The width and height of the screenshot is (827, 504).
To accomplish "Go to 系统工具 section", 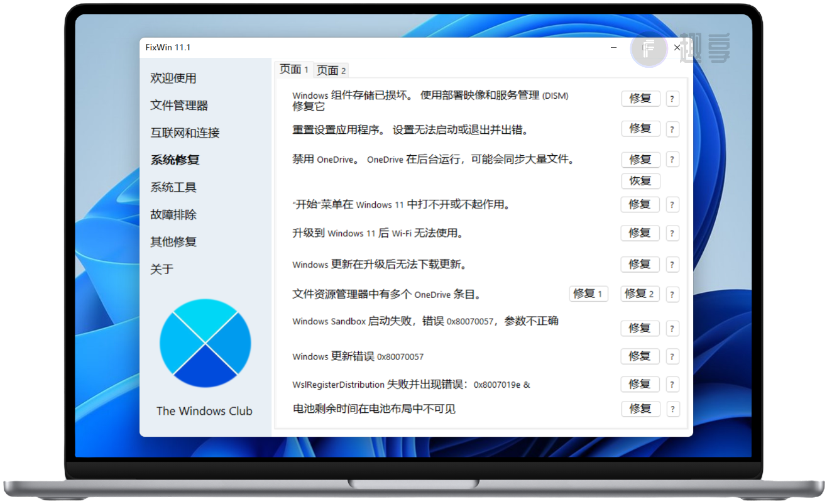I will (x=173, y=187).
